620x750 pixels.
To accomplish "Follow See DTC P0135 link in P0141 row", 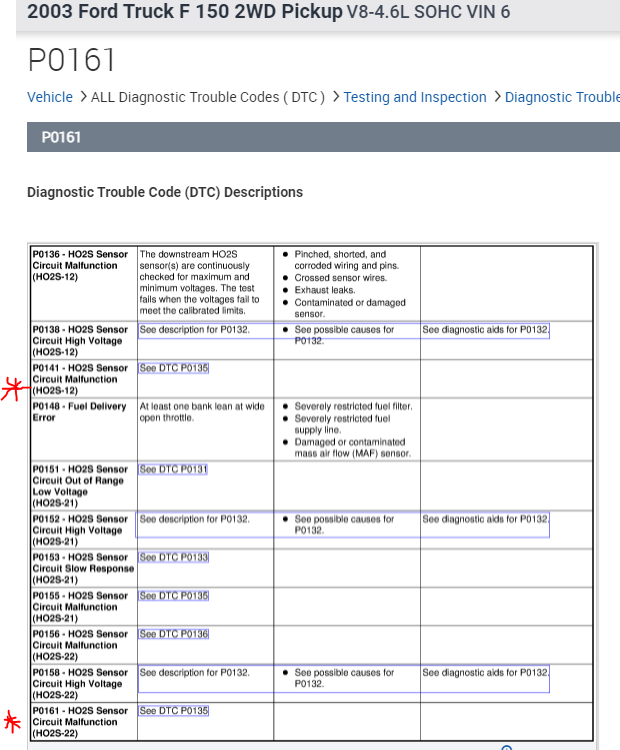I will tap(174, 368).
